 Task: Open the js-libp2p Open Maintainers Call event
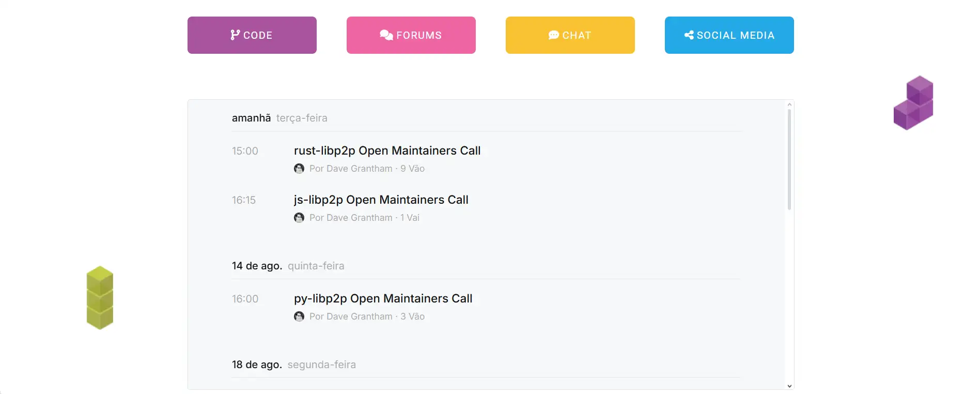coord(381,200)
